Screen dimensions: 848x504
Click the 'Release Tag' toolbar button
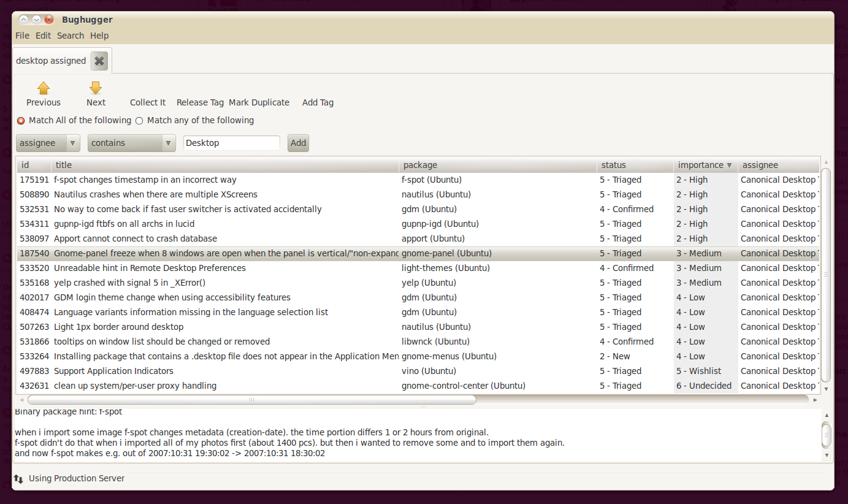(x=200, y=102)
